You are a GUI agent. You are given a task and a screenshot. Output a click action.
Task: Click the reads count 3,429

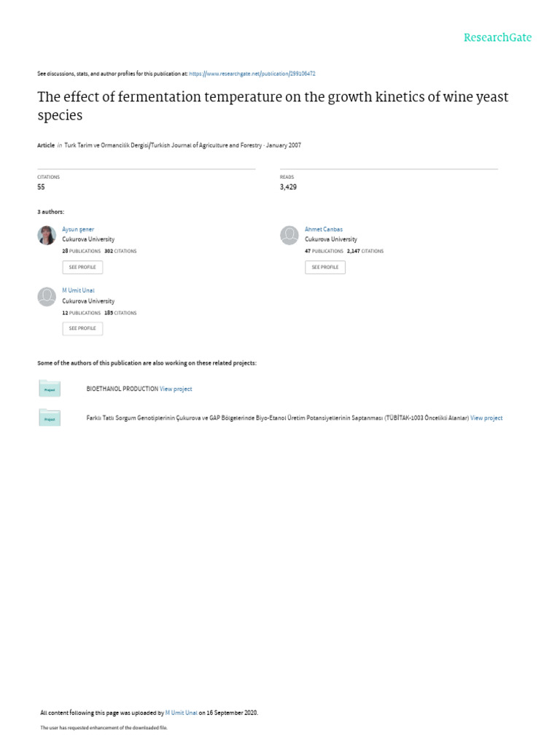(x=288, y=187)
